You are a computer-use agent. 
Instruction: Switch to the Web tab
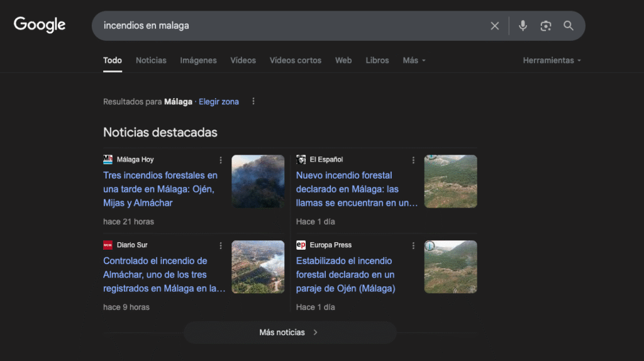tap(343, 60)
